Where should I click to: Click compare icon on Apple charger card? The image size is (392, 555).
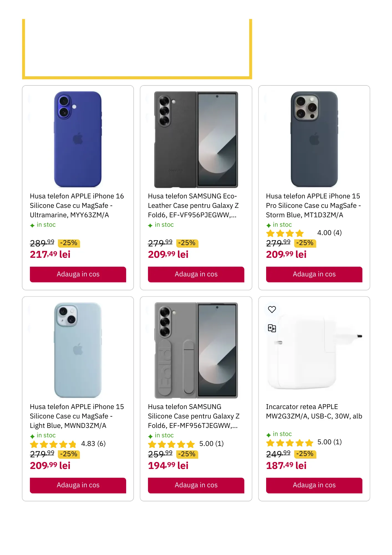click(272, 328)
